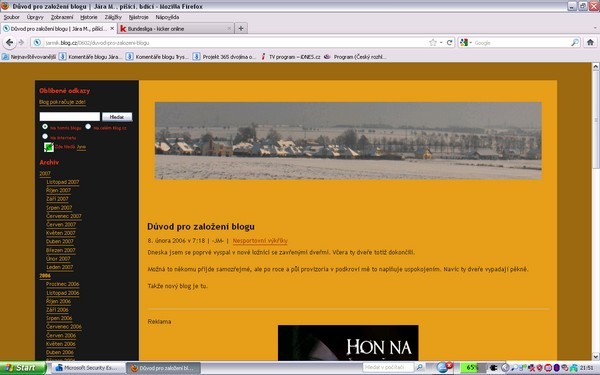This screenshot has width=600, height=375.
Task: Click the search magnifier in Google box
Action: (x=575, y=42)
